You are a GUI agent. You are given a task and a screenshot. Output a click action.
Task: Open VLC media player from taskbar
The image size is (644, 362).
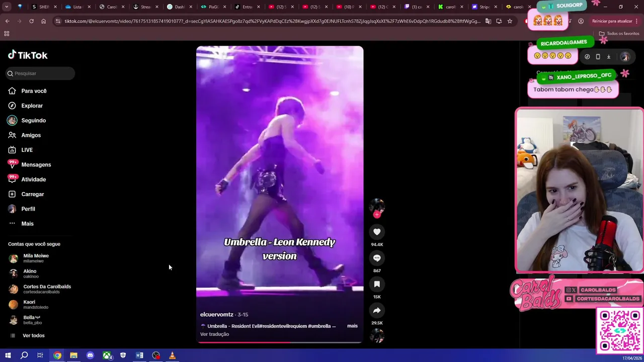click(172, 355)
